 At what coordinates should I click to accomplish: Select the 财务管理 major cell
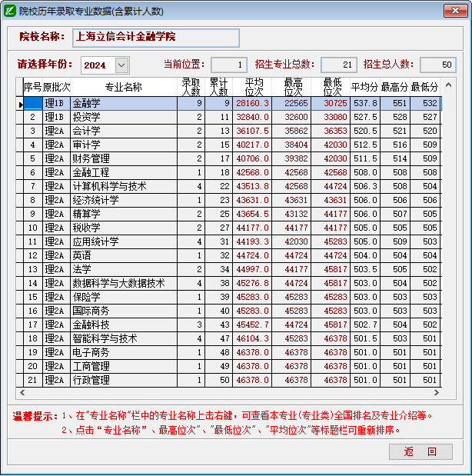[124, 158]
